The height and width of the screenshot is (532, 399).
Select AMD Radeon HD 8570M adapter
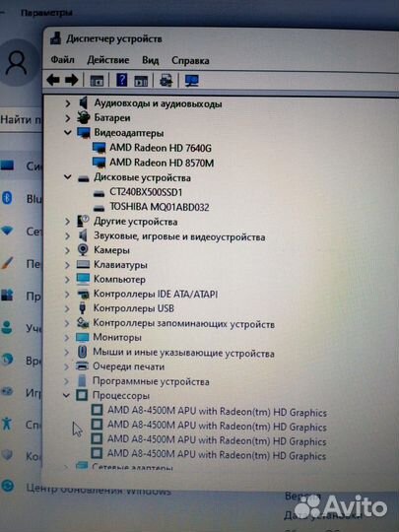(x=162, y=163)
